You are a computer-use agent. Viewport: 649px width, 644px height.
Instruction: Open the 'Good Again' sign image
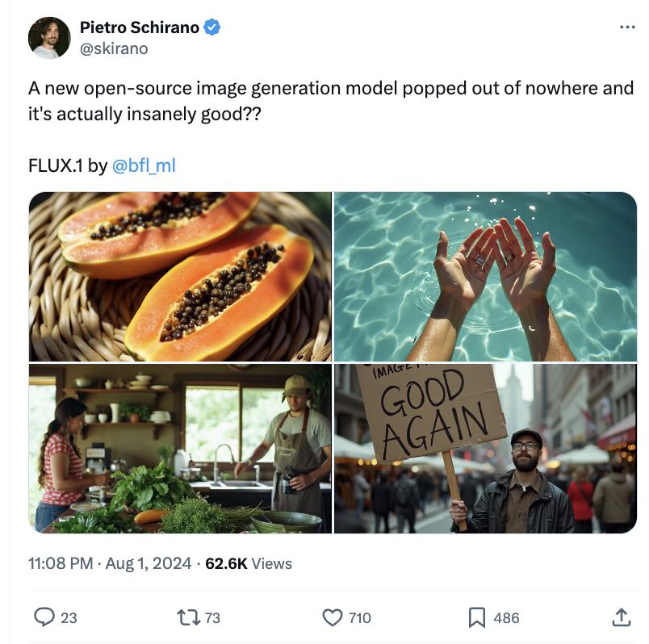pyautogui.click(x=485, y=448)
